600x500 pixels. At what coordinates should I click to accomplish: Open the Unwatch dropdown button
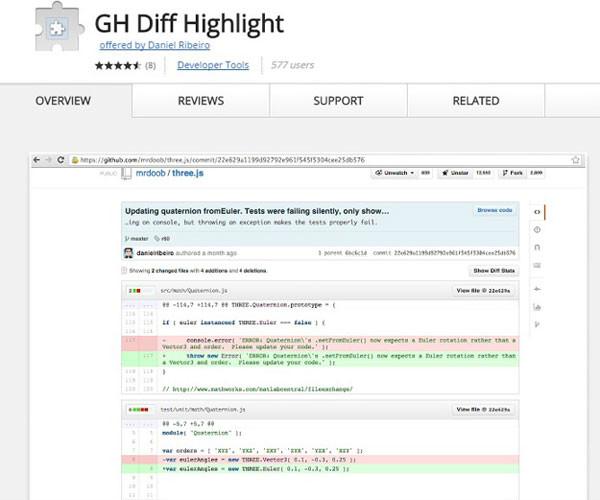(394, 173)
